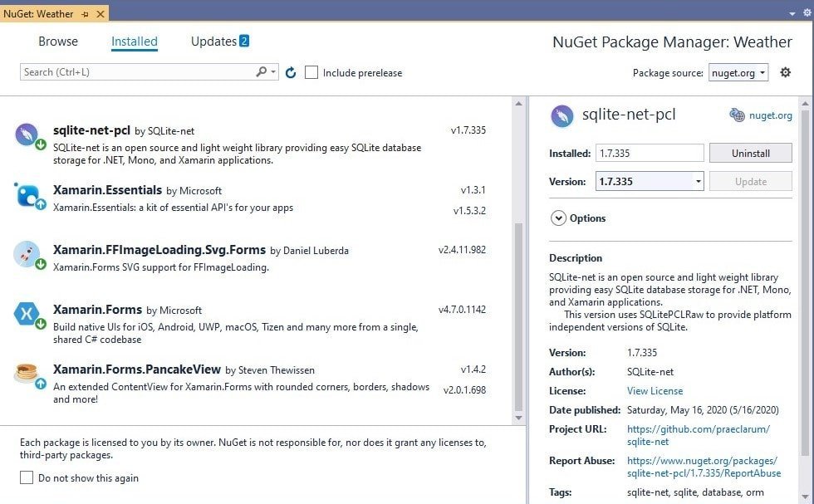814x504 pixels.
Task: Select the Xamarin.Forms package title
Action: 98,310
